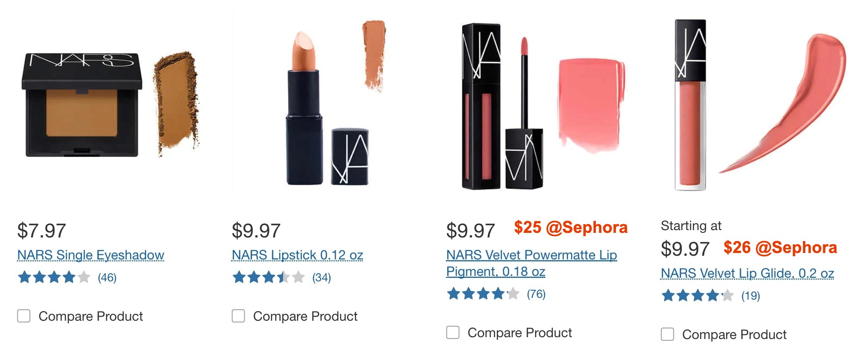The width and height of the screenshot is (868, 350).
Task: Open the NARS Single Eyeshadow product link
Action: pyautogui.click(x=90, y=255)
